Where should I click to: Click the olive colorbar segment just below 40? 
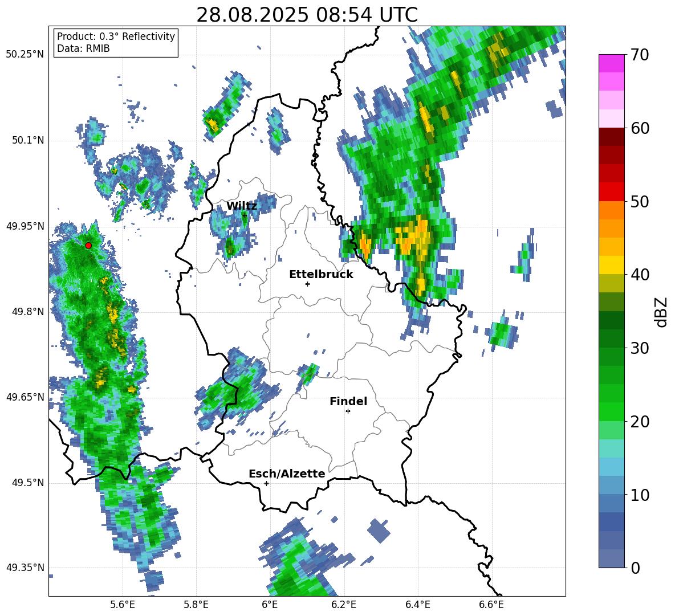point(611,283)
